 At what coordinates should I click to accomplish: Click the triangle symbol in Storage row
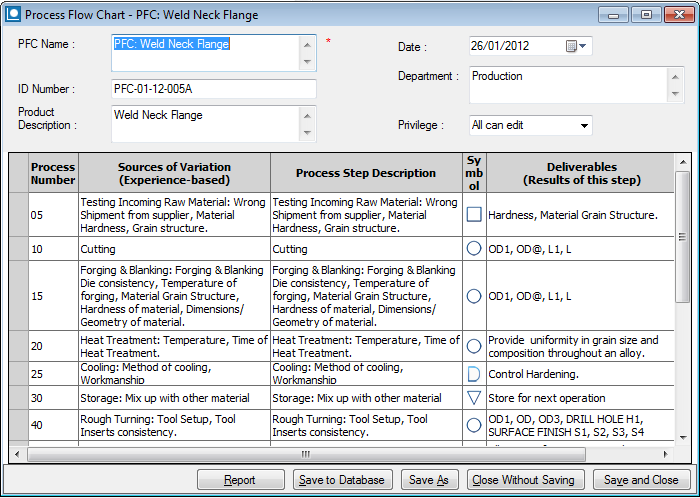tap(474, 397)
